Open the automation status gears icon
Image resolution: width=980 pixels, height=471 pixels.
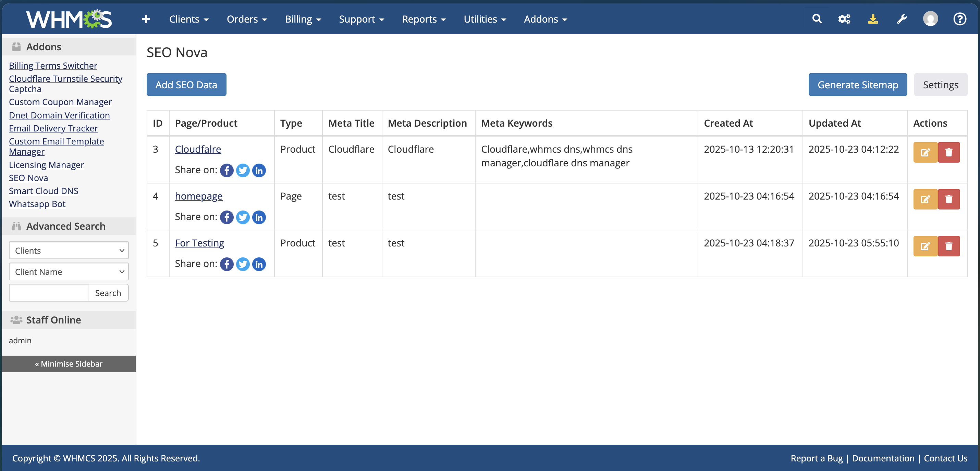(x=844, y=19)
